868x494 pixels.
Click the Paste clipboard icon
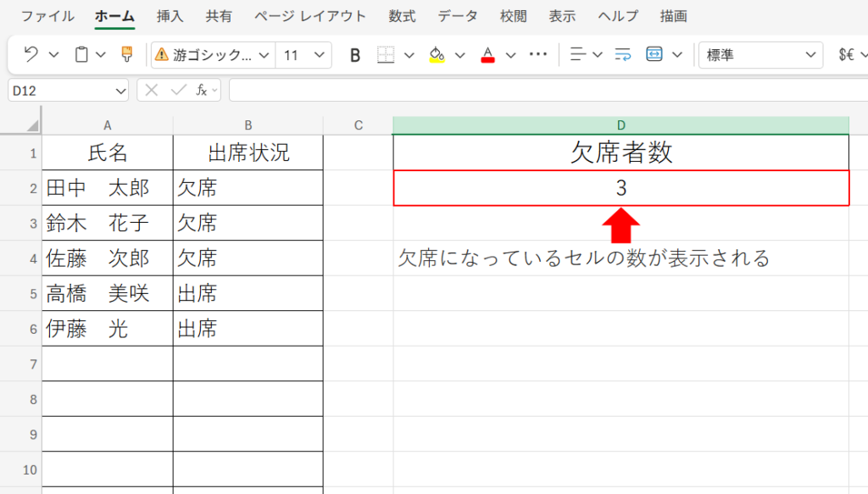coord(81,55)
